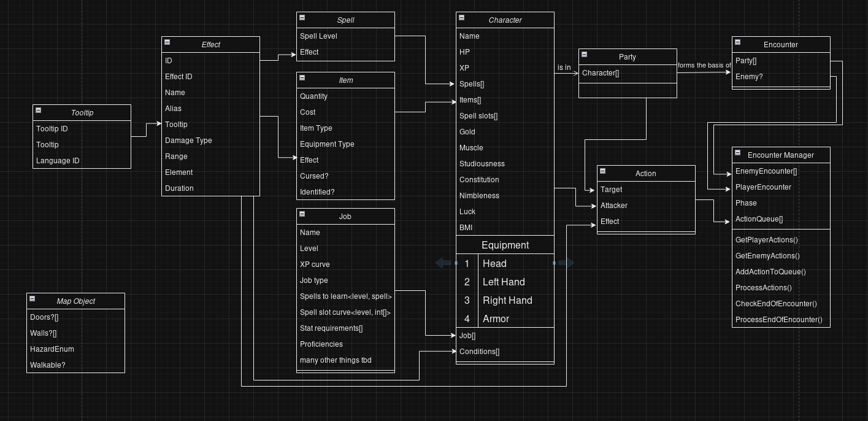Click the Job class minus icon

pyautogui.click(x=302, y=214)
